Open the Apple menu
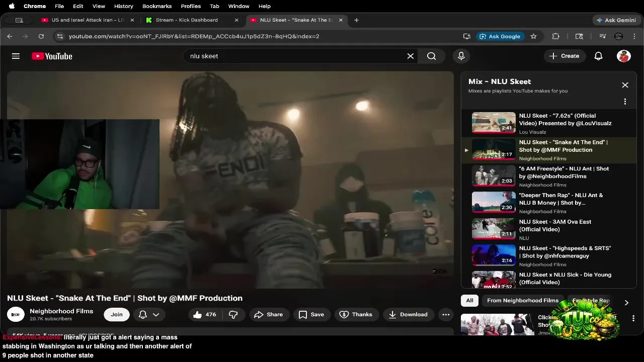This screenshot has width=644, height=362. click(x=11, y=6)
